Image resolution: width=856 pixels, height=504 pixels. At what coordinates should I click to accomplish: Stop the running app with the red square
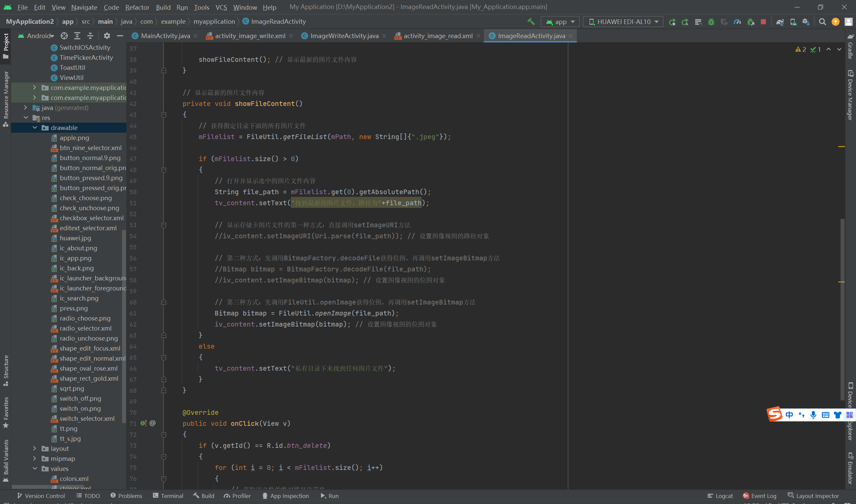[763, 22]
